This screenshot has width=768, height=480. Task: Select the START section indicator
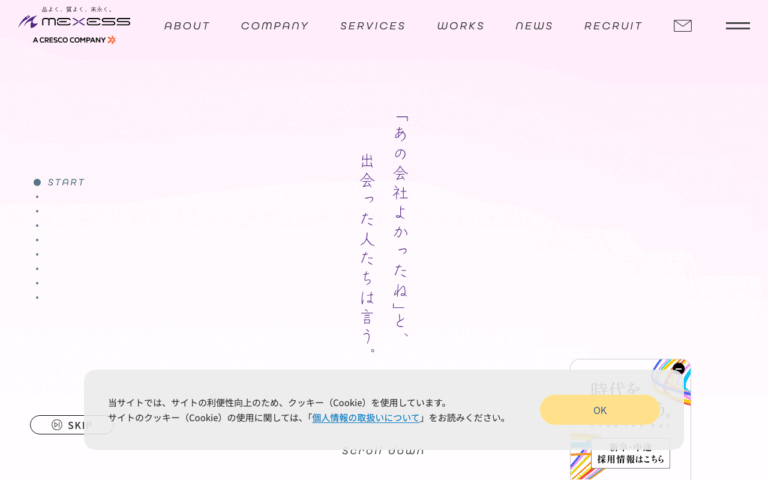59,182
